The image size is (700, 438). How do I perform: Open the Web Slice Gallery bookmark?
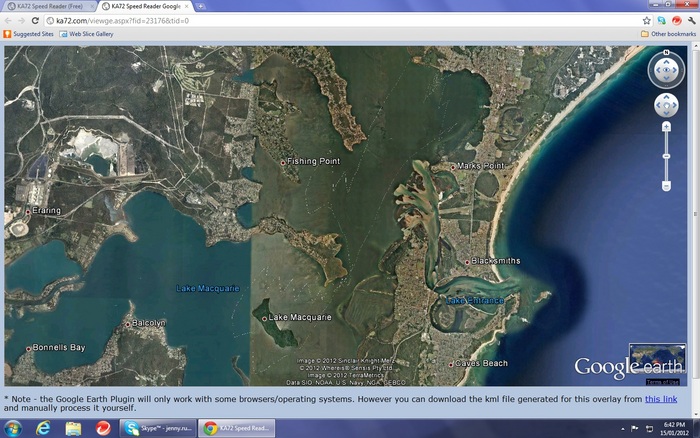pyautogui.click(x=86, y=33)
